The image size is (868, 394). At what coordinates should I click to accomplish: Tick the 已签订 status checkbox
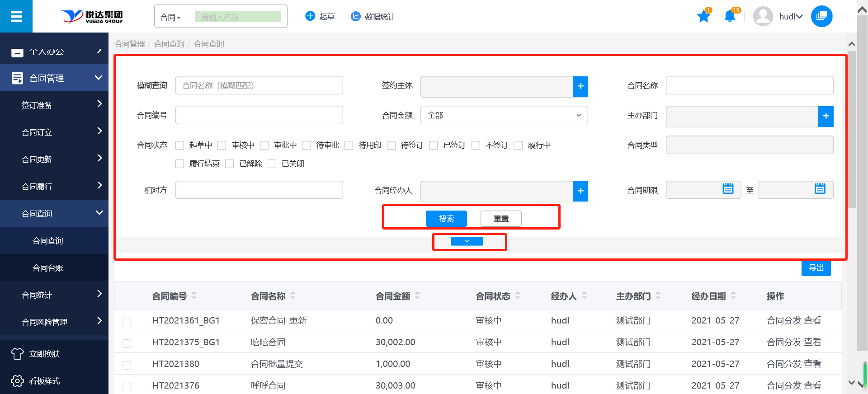(x=434, y=145)
